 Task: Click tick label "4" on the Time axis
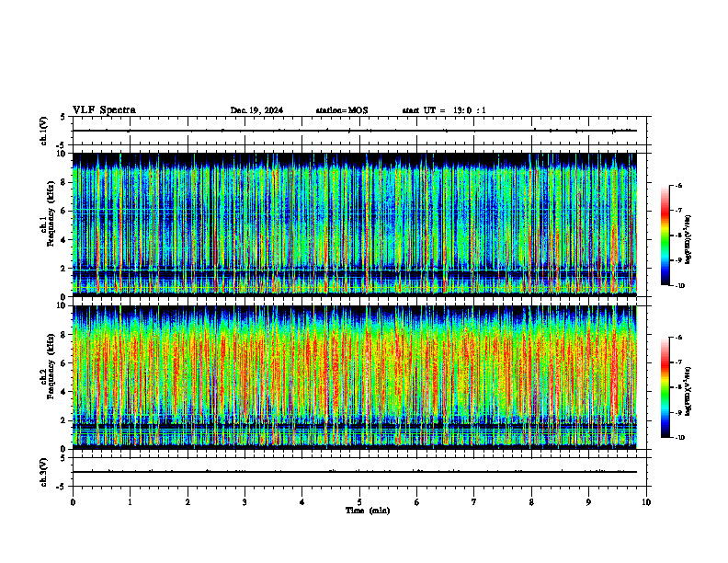[302, 502]
